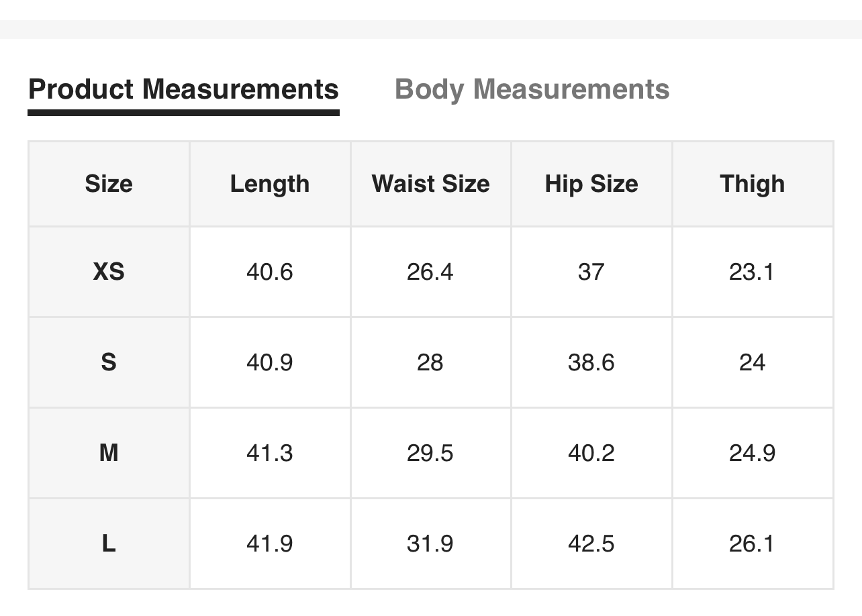Click the Size column header
Image resolution: width=862 pixels, height=616 pixels.
point(109,184)
